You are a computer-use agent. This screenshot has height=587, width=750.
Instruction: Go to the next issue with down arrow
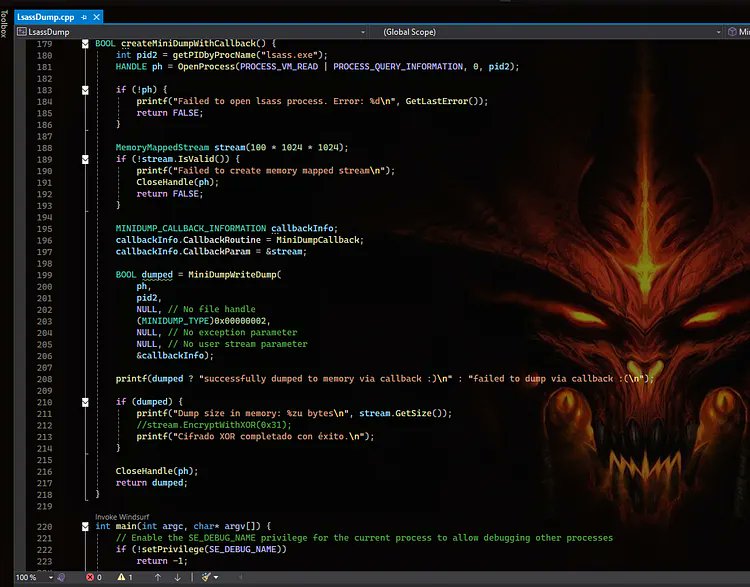coord(177,577)
